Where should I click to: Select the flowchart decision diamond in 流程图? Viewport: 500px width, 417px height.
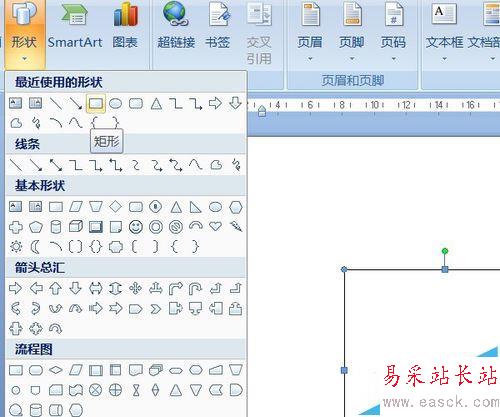pyautogui.click(x=56, y=370)
